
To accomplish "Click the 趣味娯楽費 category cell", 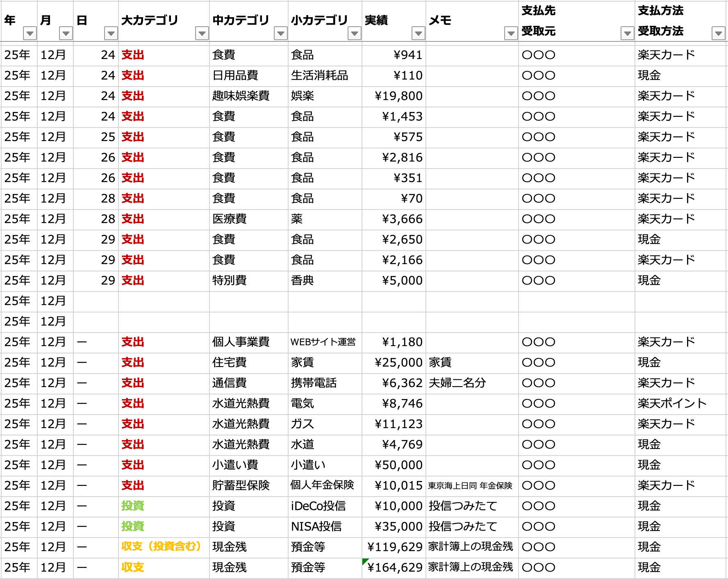I will pyautogui.click(x=241, y=96).
